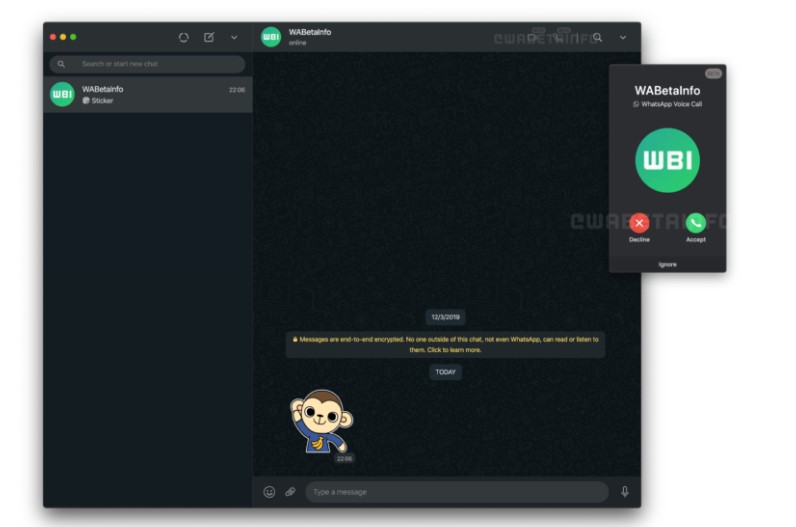Screen dimensions: 796x527
Task: Click the WABetaInfo contact name in header
Action: point(310,32)
